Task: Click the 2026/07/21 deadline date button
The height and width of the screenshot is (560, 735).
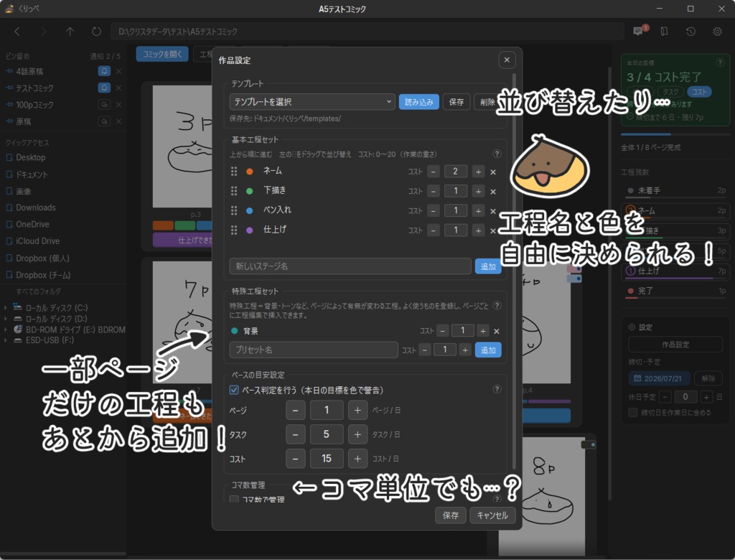Action: click(659, 378)
